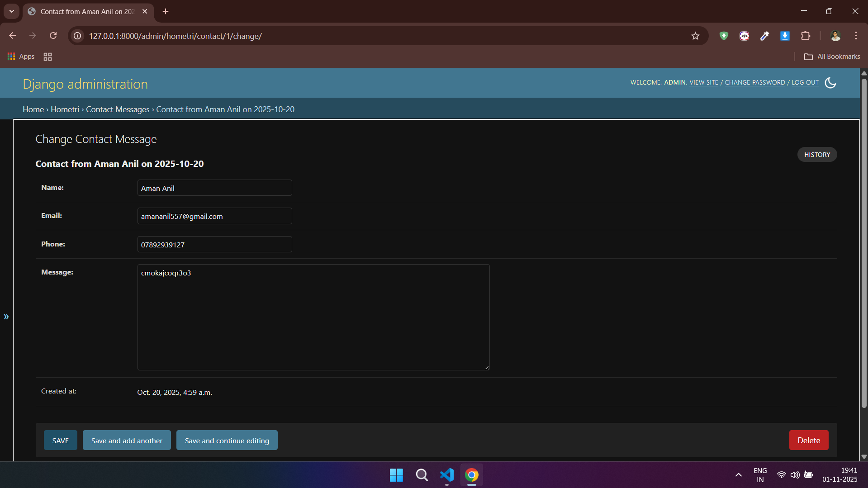
Task: Click the 'Created at' date value
Action: tap(175, 393)
